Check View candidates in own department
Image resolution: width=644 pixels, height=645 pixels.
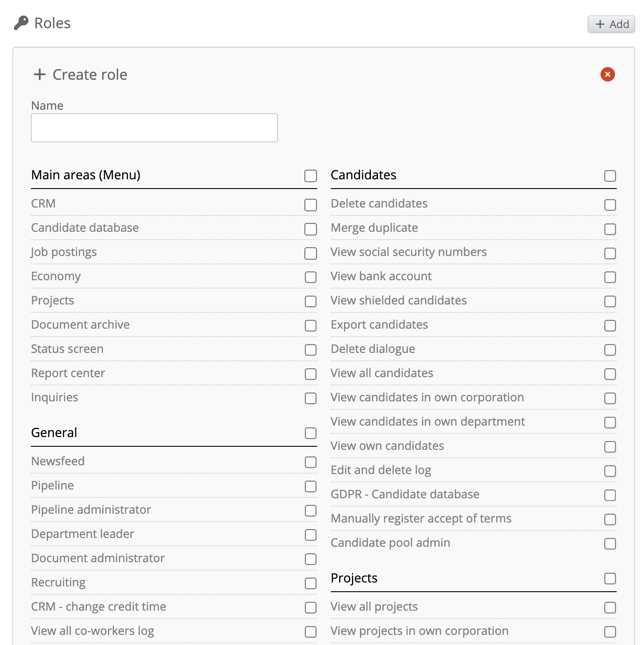click(610, 423)
